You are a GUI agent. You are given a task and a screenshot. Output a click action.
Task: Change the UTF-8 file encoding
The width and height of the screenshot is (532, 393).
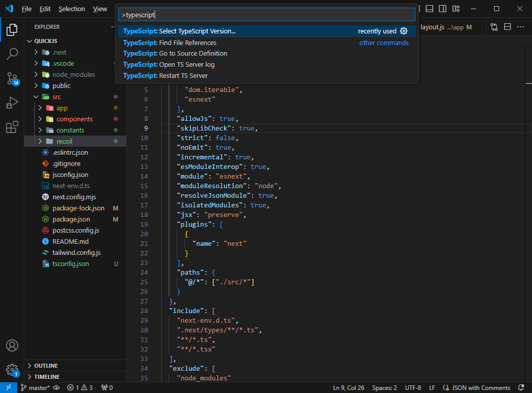pyautogui.click(x=413, y=387)
